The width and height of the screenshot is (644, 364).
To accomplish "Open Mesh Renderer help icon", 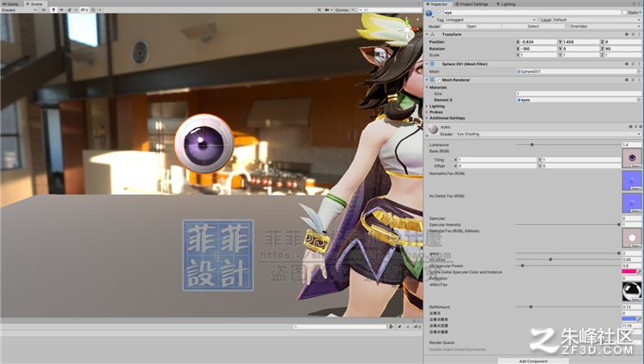I will 627,80.
